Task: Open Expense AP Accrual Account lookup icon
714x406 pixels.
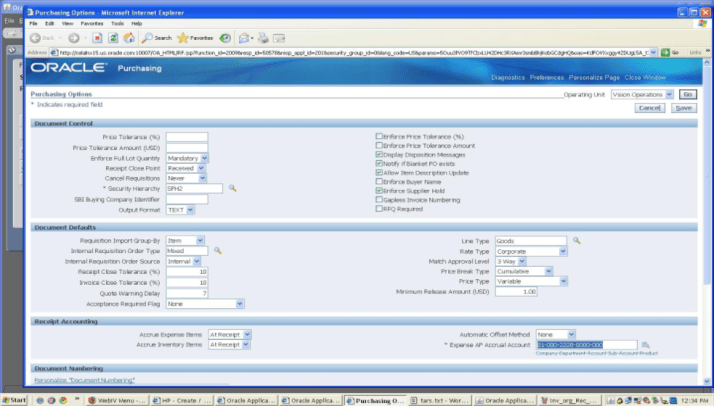Action: tap(645, 344)
